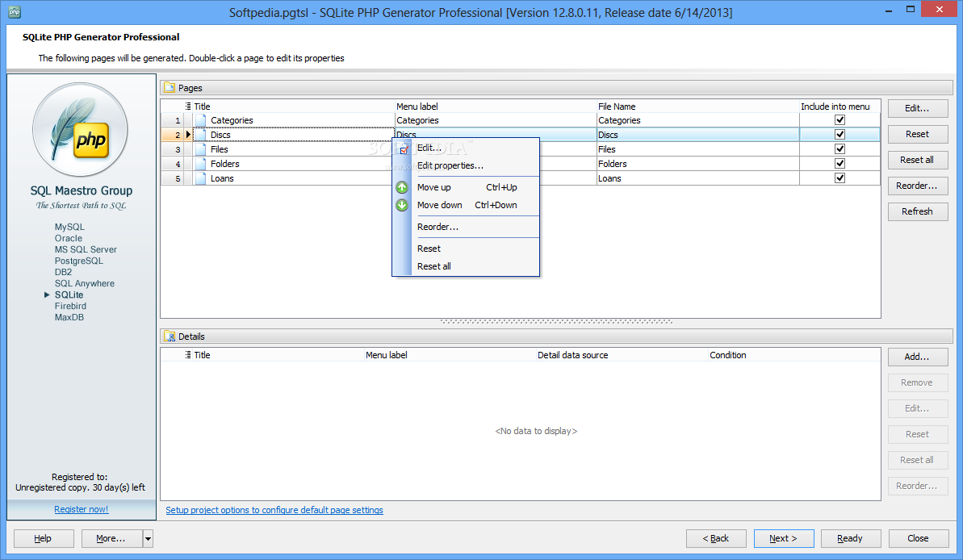963x560 pixels.
Task: Click the File Name column header
Action: click(697, 107)
